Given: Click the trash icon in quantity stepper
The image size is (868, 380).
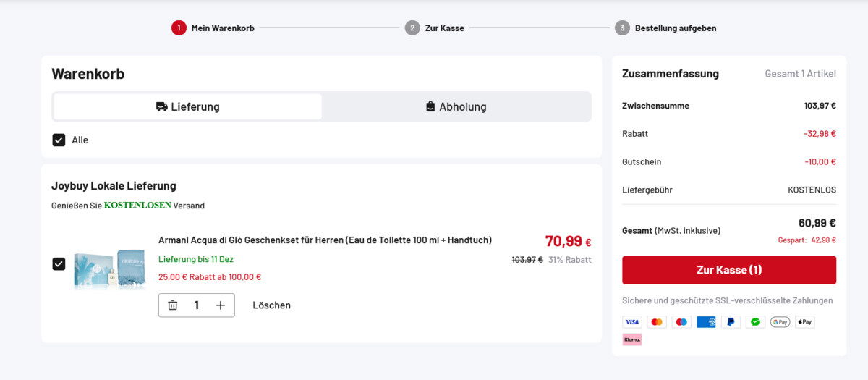Looking at the screenshot, I should click(x=173, y=305).
